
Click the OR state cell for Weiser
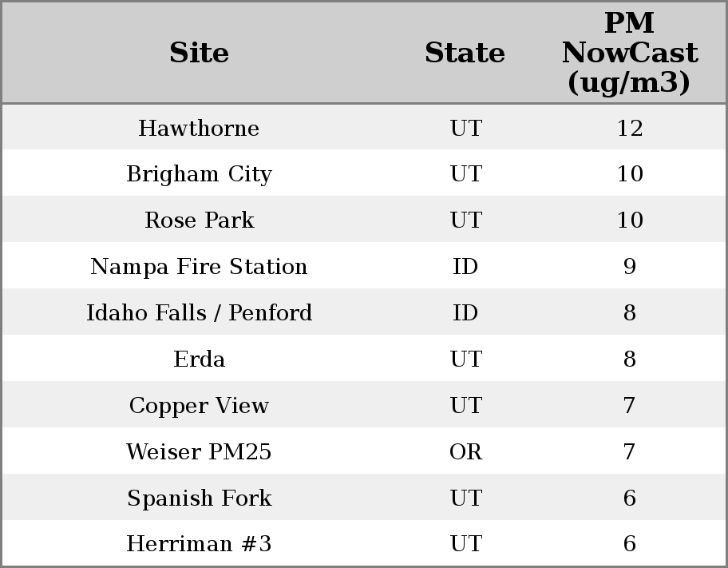465,452
